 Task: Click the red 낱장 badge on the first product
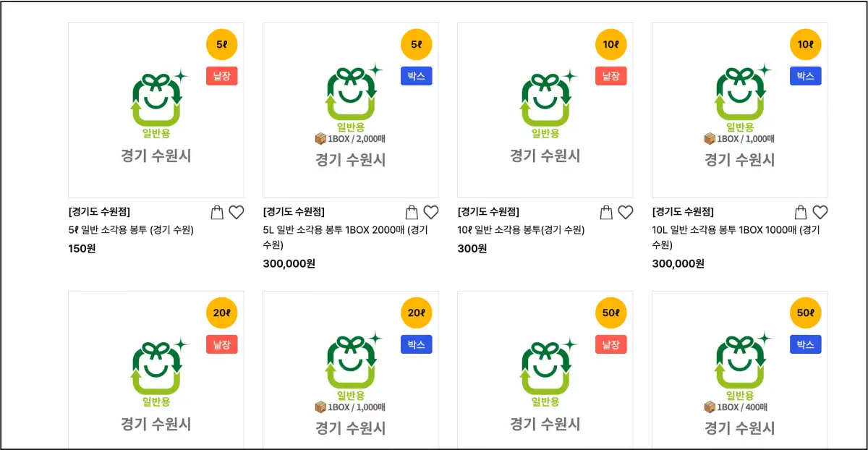click(x=221, y=75)
